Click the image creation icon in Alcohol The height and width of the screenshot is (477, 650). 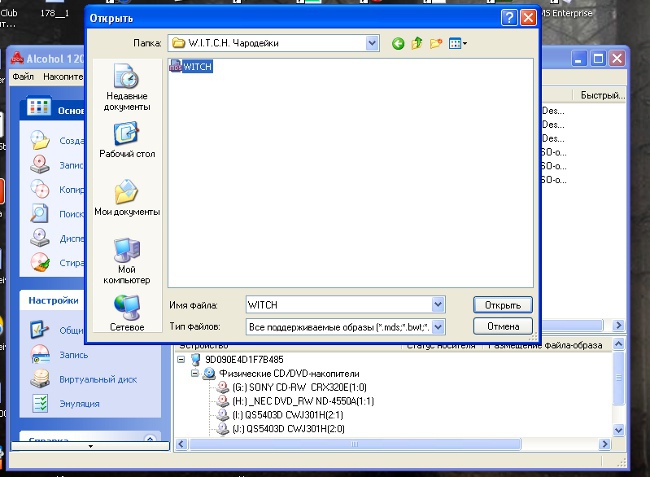point(40,140)
